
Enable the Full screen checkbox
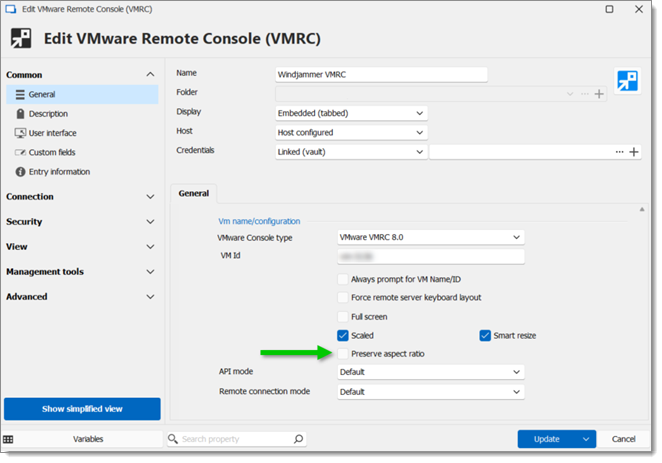(x=343, y=317)
